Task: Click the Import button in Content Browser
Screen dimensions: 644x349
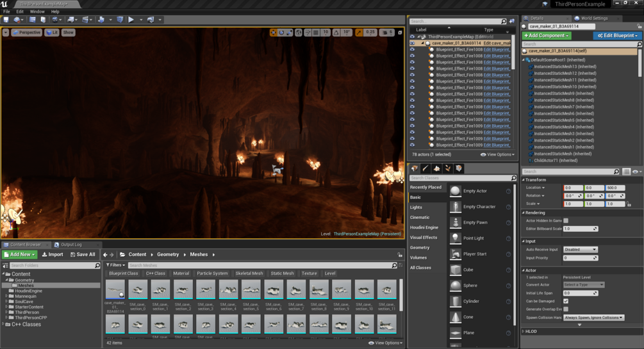Action: click(53, 254)
